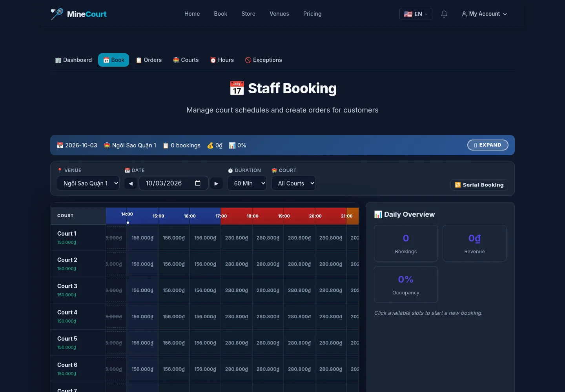Image resolution: width=565 pixels, height=392 pixels.
Task: Go to previous day arrow
Action: tap(131, 183)
